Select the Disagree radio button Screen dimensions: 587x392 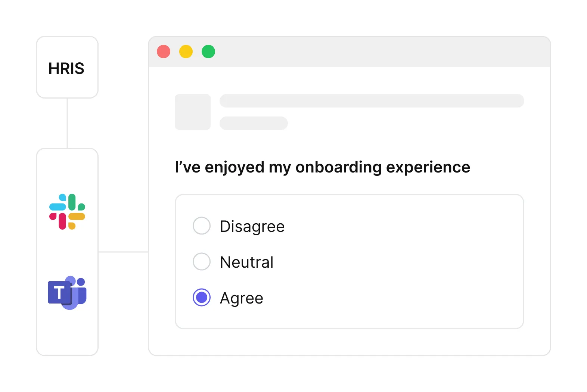point(202,226)
